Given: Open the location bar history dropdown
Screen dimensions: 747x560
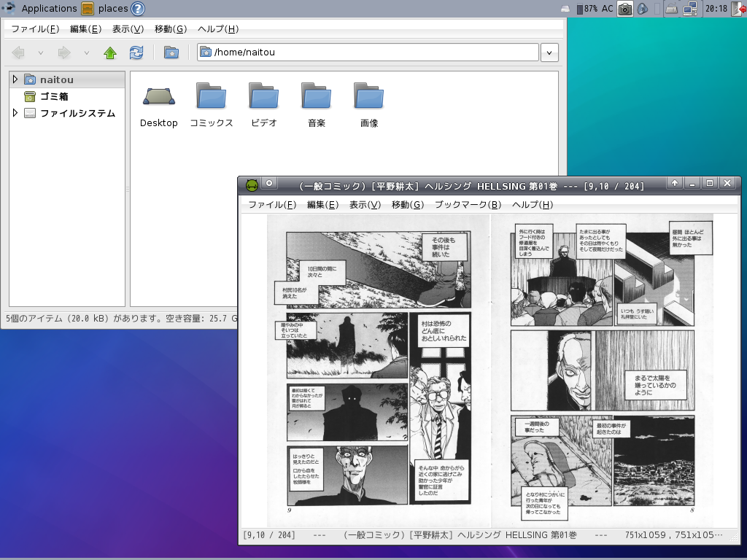Looking at the screenshot, I should click(x=549, y=52).
